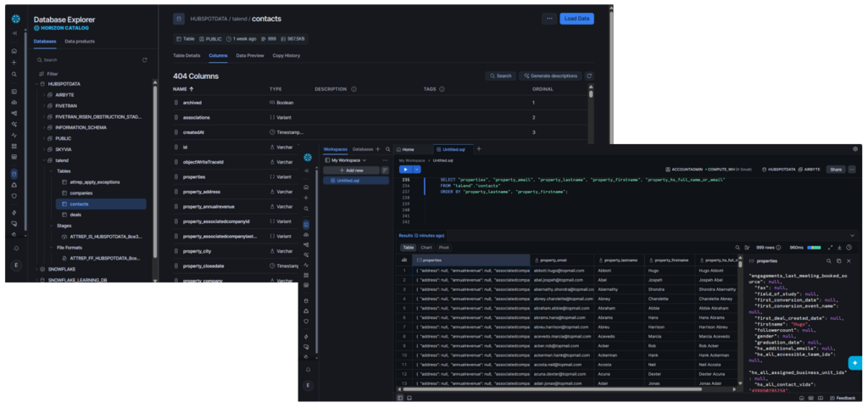
Task: Refresh the database list in Database Explorer
Action: click(145, 59)
